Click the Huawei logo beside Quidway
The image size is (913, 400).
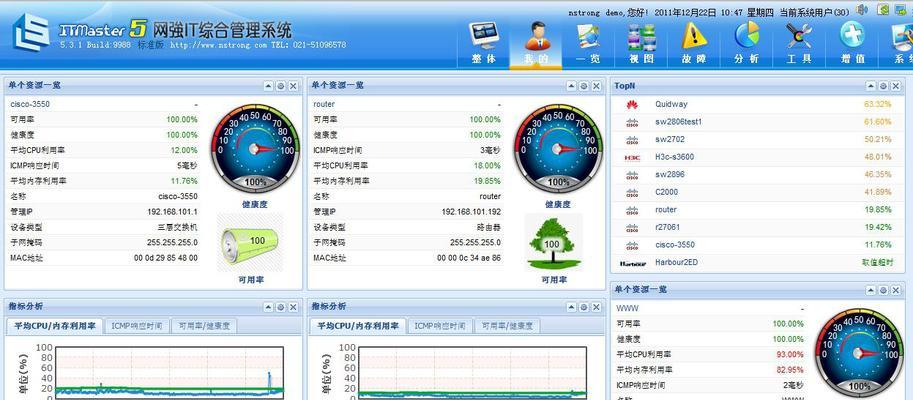(x=632, y=105)
